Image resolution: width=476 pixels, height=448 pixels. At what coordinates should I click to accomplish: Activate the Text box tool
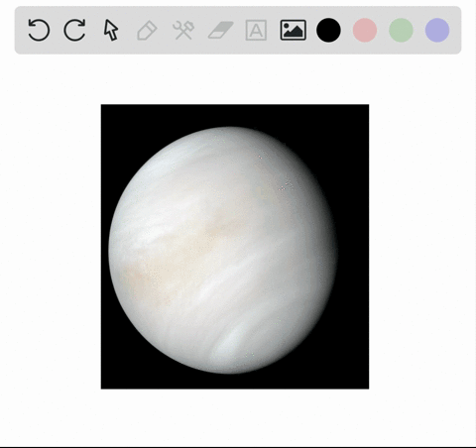(x=256, y=31)
